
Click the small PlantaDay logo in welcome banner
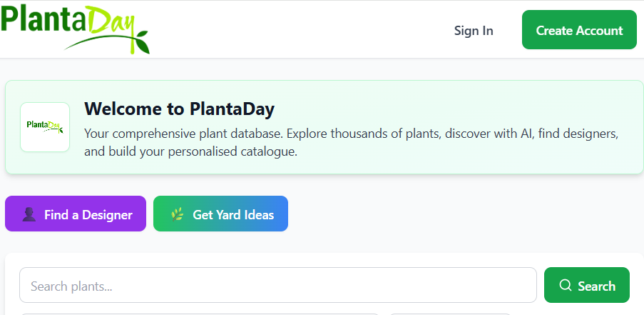45,126
